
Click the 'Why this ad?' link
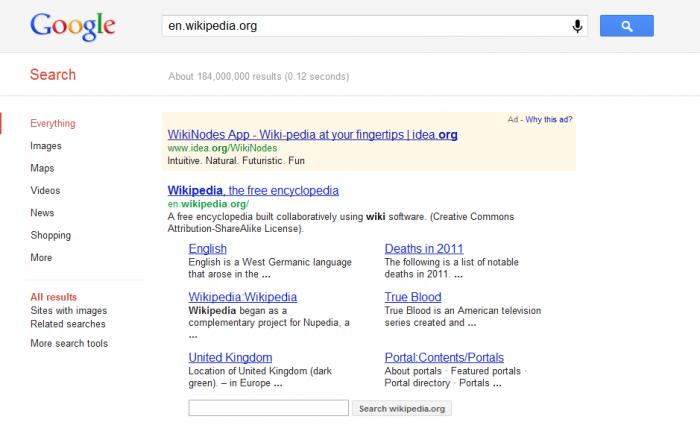(549, 120)
